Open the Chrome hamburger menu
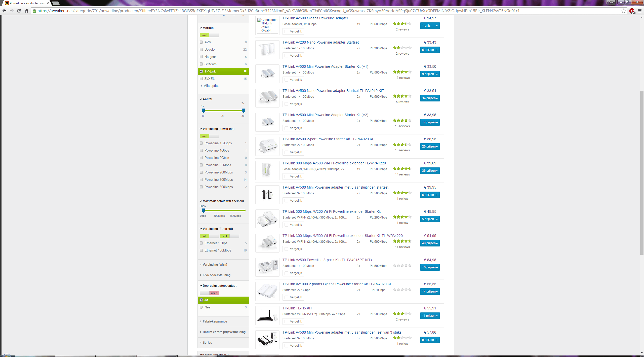Viewport: 644px width, 357px height. pos(640,11)
